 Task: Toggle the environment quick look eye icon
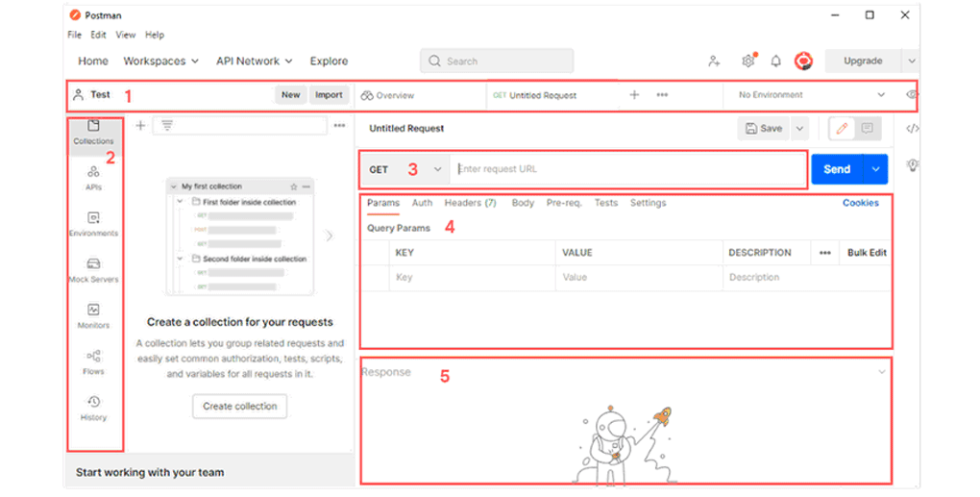tap(911, 95)
